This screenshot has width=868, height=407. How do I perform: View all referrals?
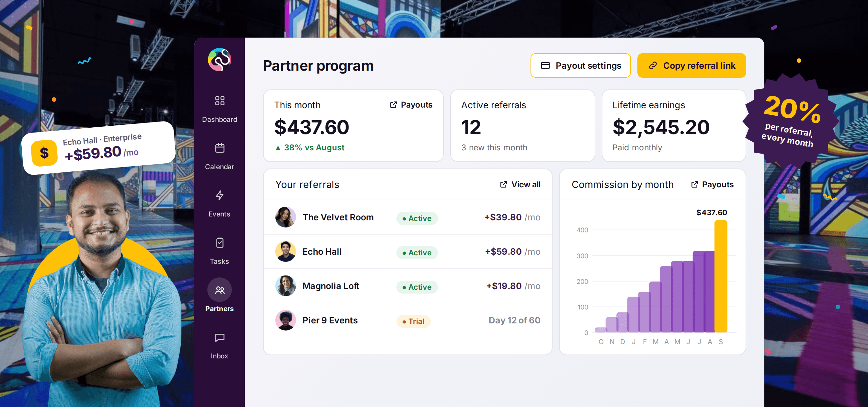(x=520, y=184)
